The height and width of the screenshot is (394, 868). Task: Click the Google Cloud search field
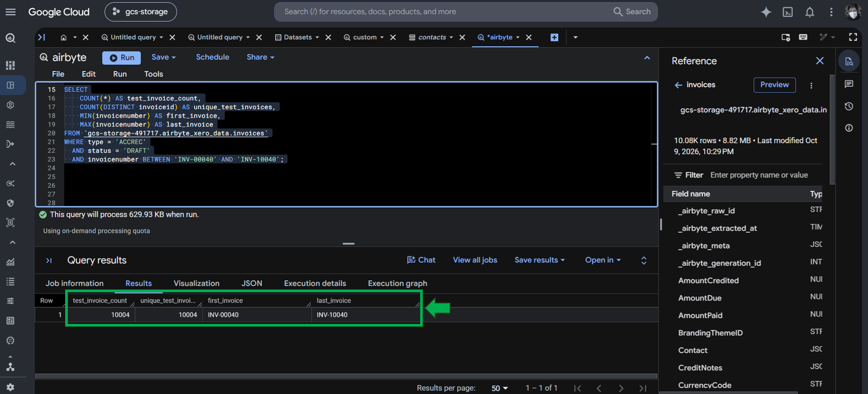(x=466, y=12)
